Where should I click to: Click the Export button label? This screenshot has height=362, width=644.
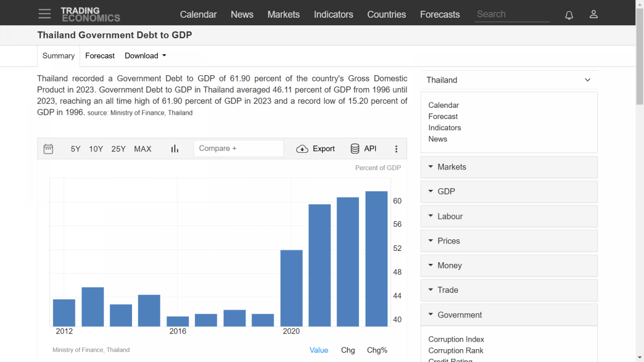coord(324,149)
